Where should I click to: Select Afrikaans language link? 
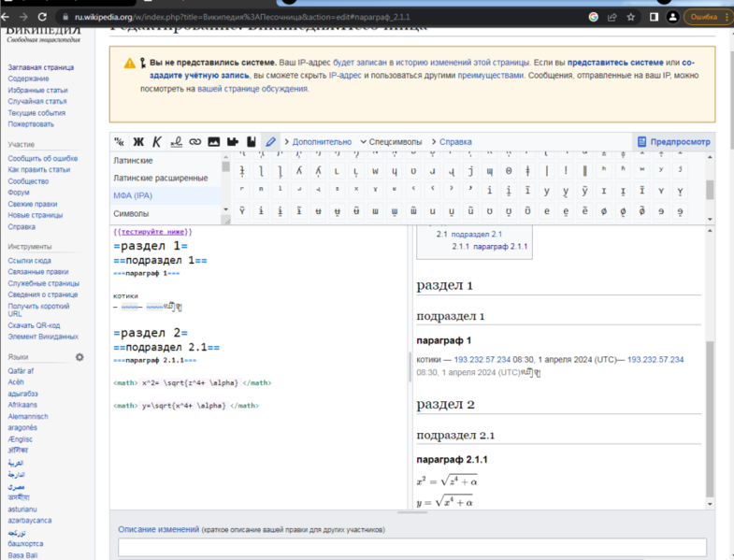(22, 405)
